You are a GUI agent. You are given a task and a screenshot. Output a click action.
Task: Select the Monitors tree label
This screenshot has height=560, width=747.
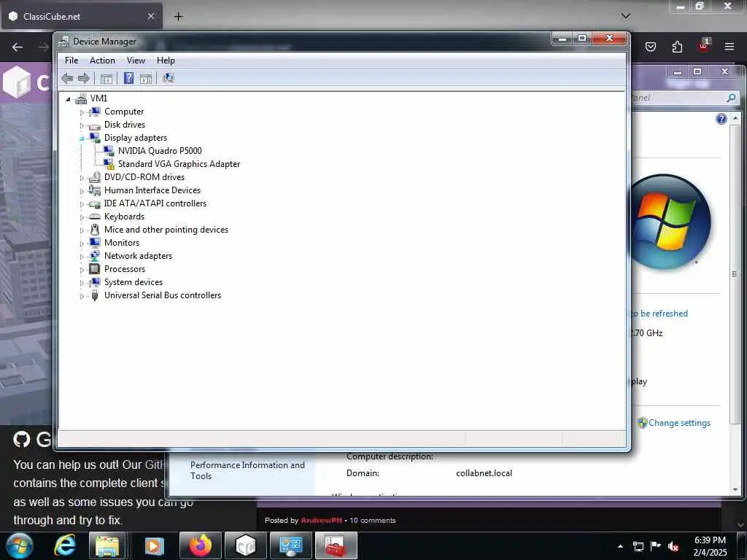(122, 243)
